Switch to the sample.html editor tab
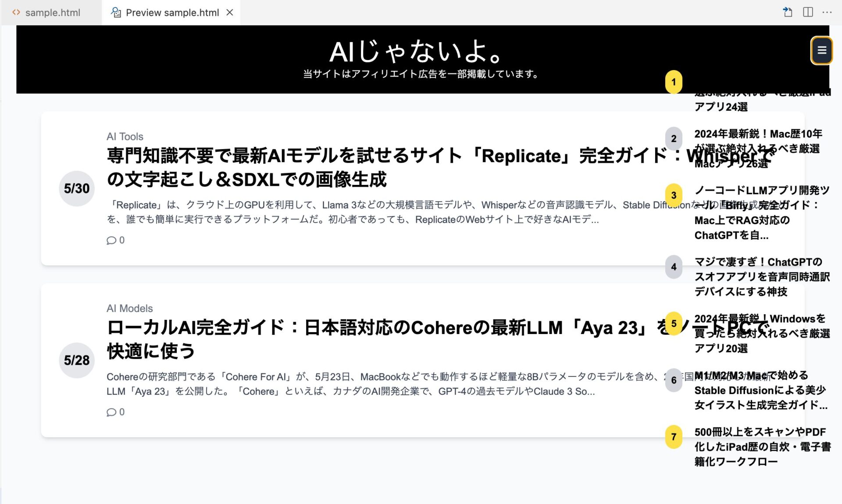The height and width of the screenshot is (504, 842). (52, 12)
